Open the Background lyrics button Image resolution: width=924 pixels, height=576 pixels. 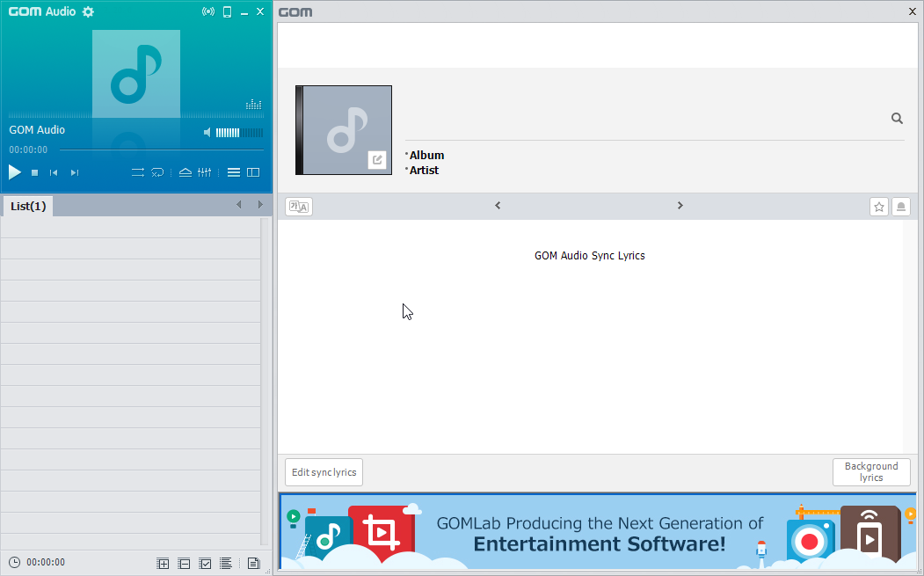tap(871, 472)
